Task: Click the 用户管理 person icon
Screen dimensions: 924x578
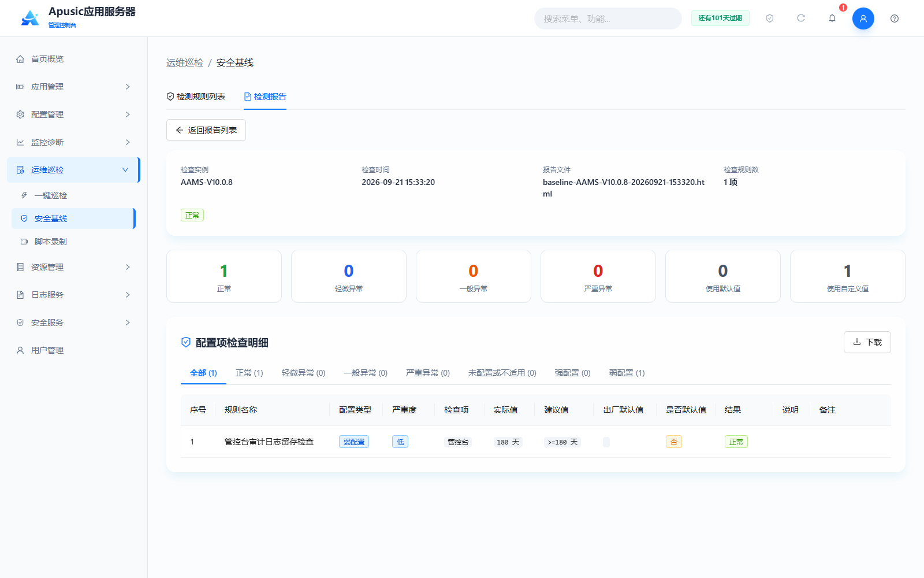Action: point(20,350)
